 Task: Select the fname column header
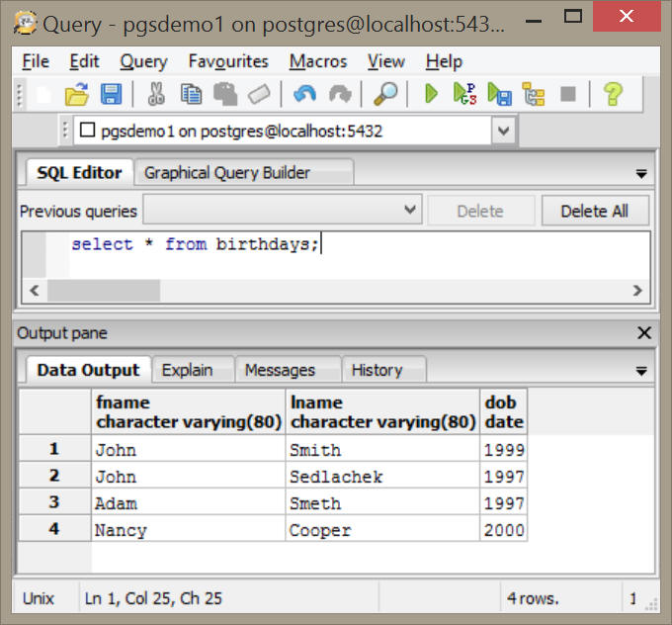click(188, 411)
